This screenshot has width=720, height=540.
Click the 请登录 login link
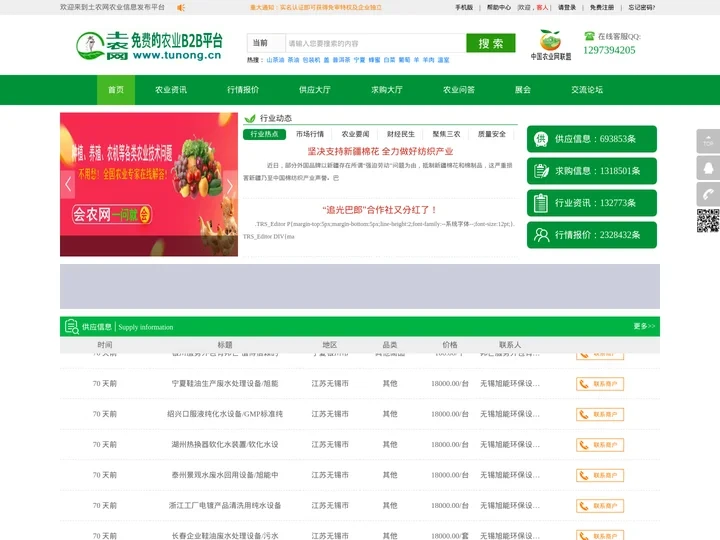click(x=567, y=7)
